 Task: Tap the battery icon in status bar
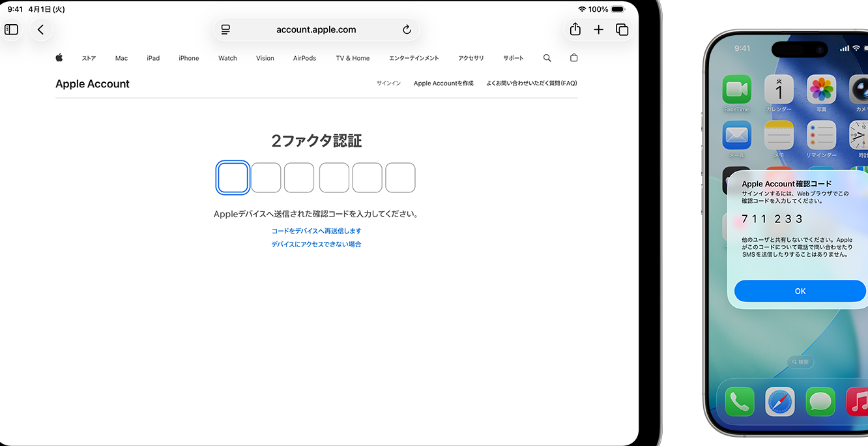click(x=617, y=9)
